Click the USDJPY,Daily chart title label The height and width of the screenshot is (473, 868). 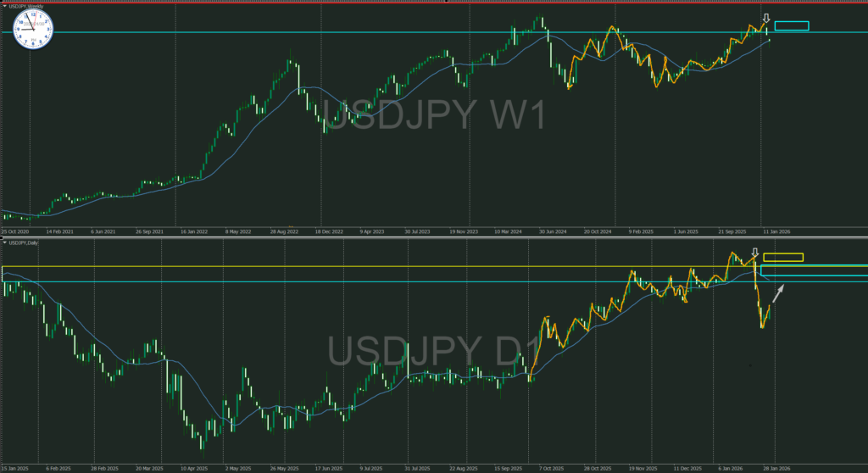point(24,242)
